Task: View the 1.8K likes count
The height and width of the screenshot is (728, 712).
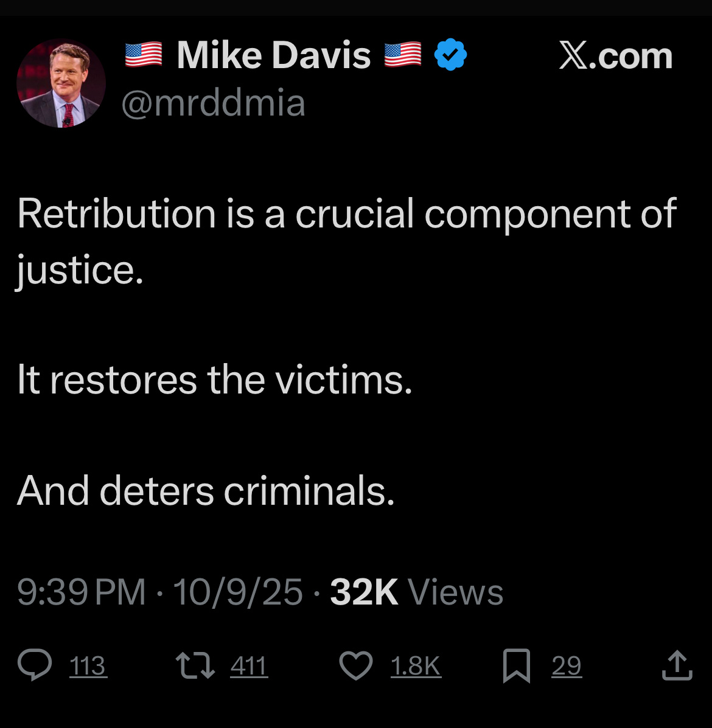Action: tap(416, 666)
